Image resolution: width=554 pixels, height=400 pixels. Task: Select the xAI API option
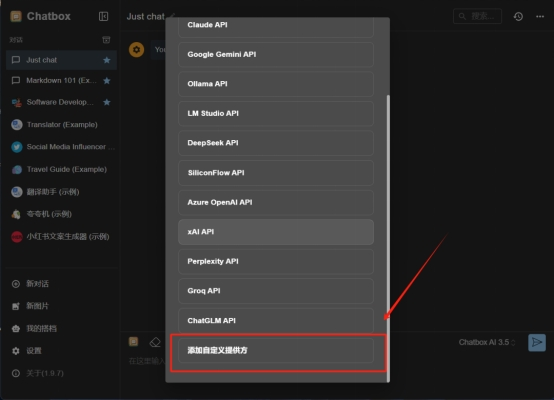[x=276, y=232]
